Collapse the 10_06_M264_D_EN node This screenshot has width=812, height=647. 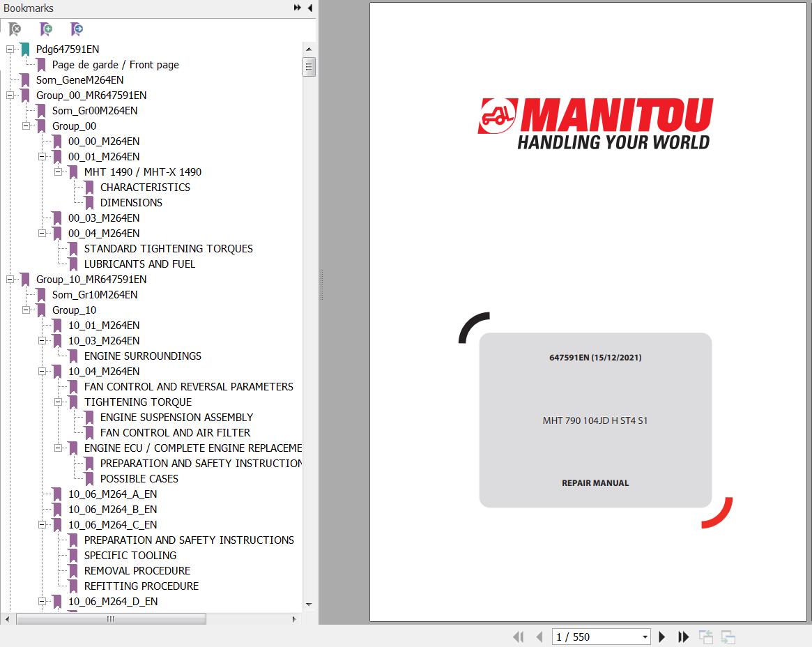click(x=42, y=602)
